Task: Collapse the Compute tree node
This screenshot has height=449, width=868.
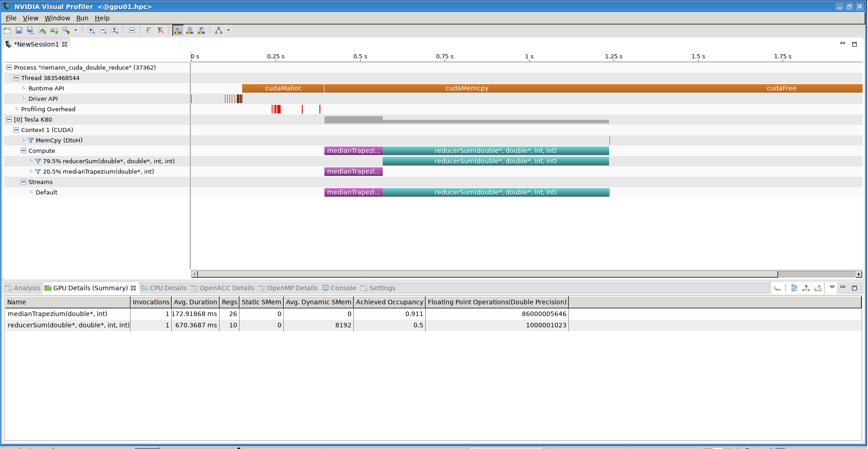Action: point(23,151)
